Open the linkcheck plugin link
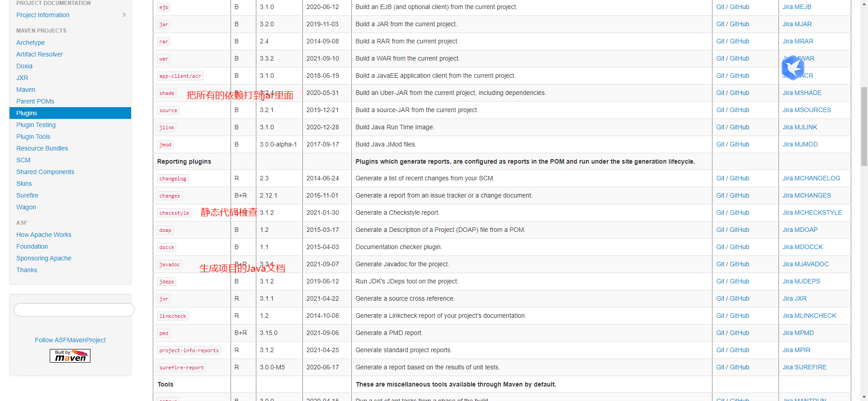The height and width of the screenshot is (401, 868). [x=173, y=316]
